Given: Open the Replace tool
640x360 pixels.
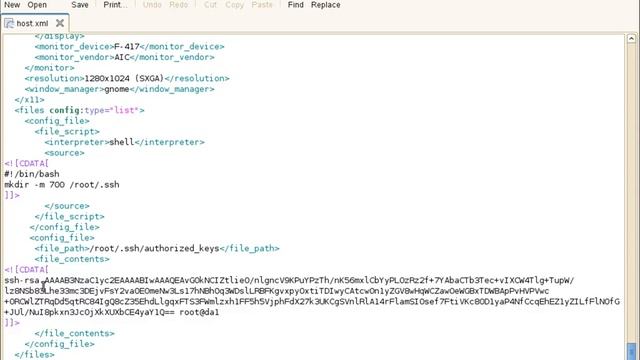Looking at the screenshot, I should [x=325, y=5].
